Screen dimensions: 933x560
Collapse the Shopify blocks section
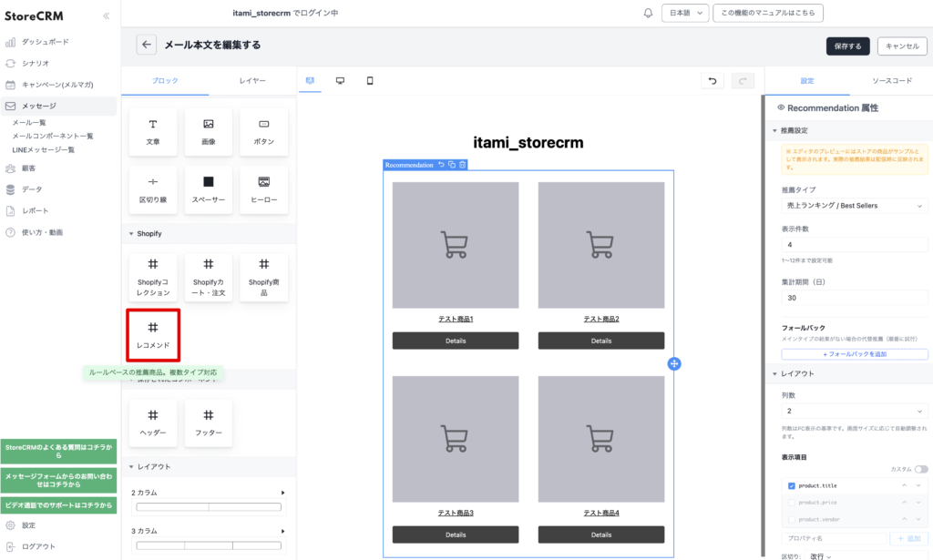pyautogui.click(x=131, y=234)
